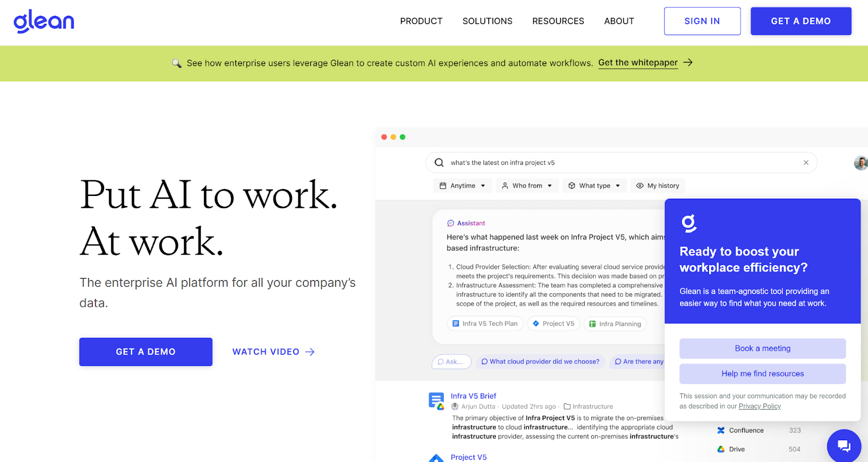Click the Google Drive icon

tap(721, 449)
